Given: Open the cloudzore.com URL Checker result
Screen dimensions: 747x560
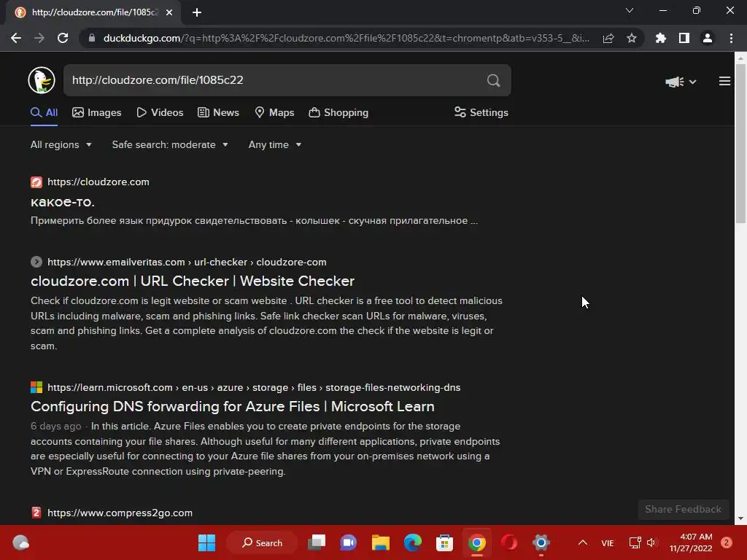Looking at the screenshot, I should 193,281.
